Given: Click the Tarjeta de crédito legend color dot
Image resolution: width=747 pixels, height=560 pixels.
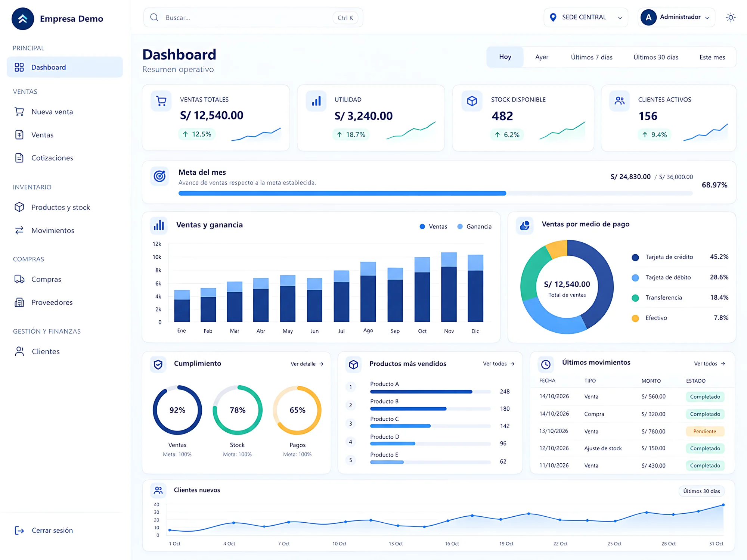Looking at the screenshot, I should pyautogui.click(x=635, y=257).
